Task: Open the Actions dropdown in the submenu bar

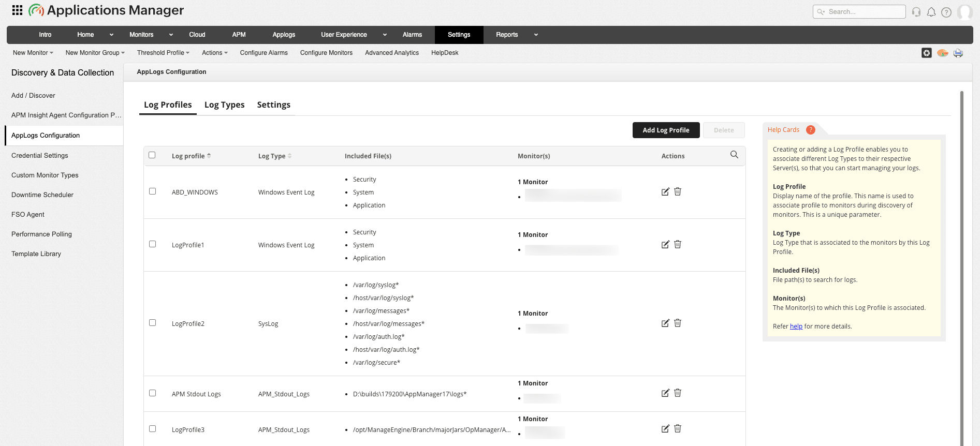Action: coord(215,53)
